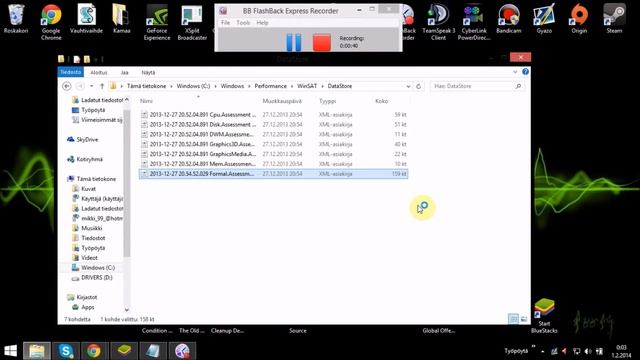Click Tämä tietokone in the address path
The height and width of the screenshot is (360, 640).
[x=146, y=86]
